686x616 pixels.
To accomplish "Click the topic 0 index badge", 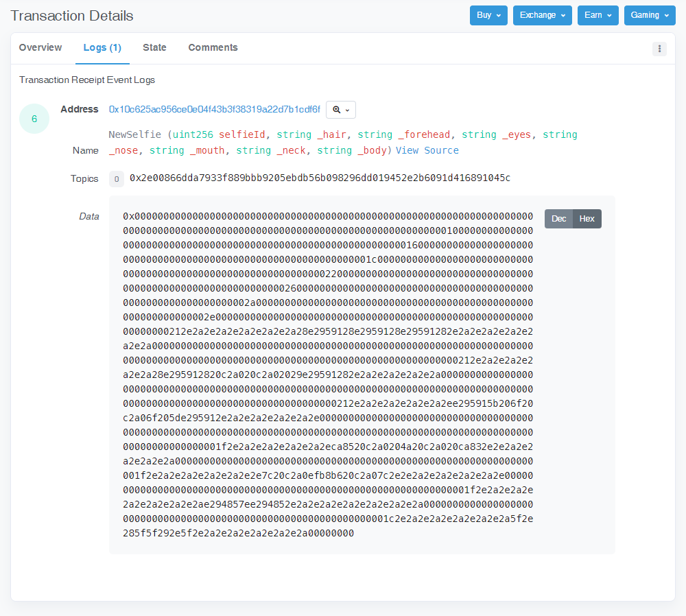I will pos(117,179).
